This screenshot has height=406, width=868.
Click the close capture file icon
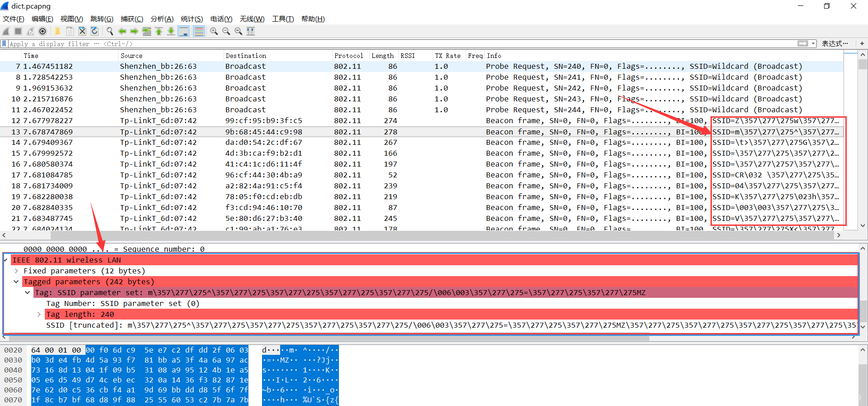point(82,31)
